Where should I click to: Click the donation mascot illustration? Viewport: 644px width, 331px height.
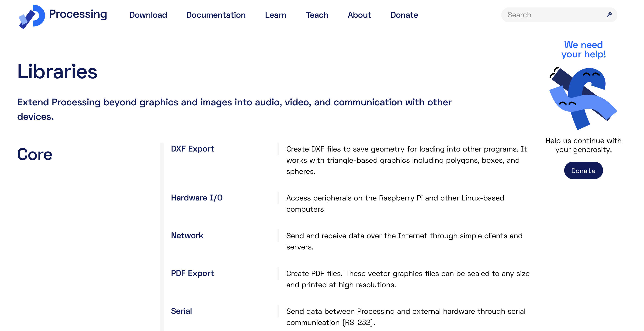(583, 98)
